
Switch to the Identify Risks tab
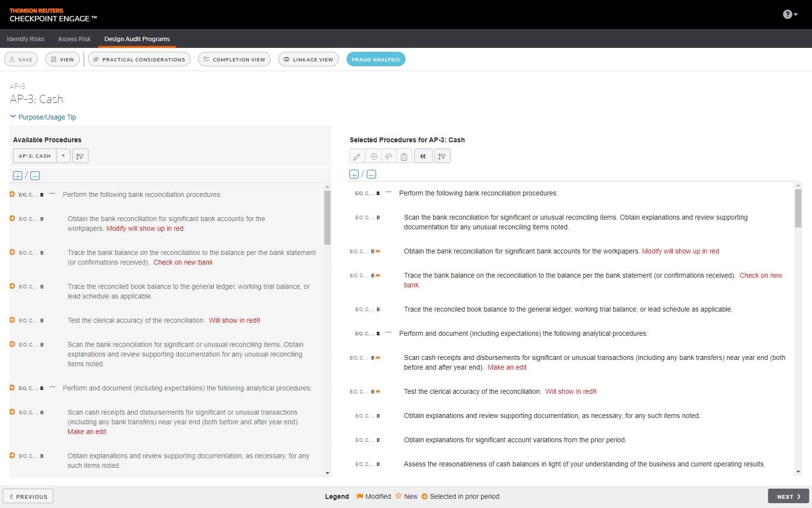26,39
